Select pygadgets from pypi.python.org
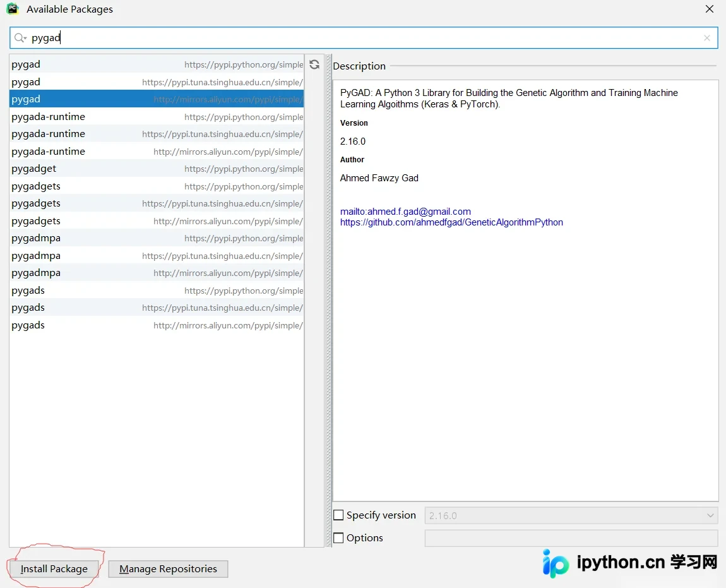The width and height of the screenshot is (726, 588). [x=157, y=186]
